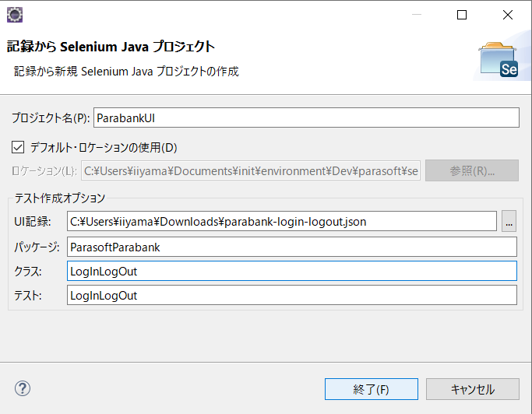Click the 参照(R)... browse button
This screenshot has width=532, height=414.
472,170
